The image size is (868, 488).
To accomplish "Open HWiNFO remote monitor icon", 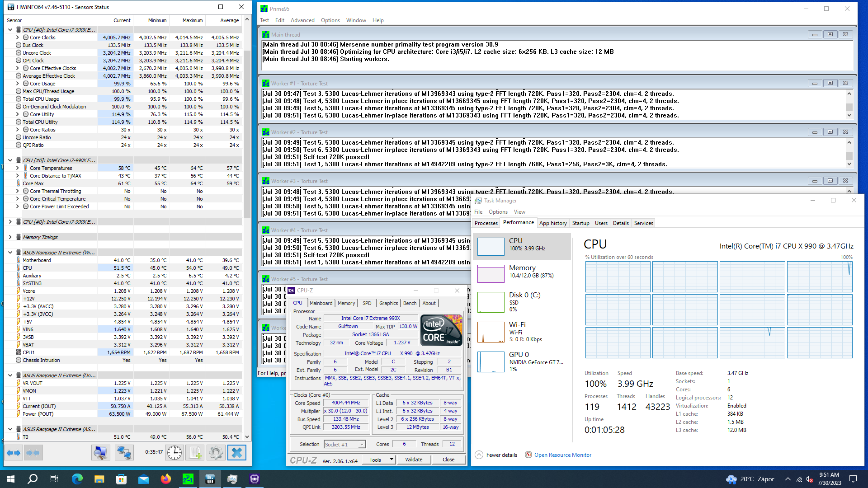I will pos(100,452).
